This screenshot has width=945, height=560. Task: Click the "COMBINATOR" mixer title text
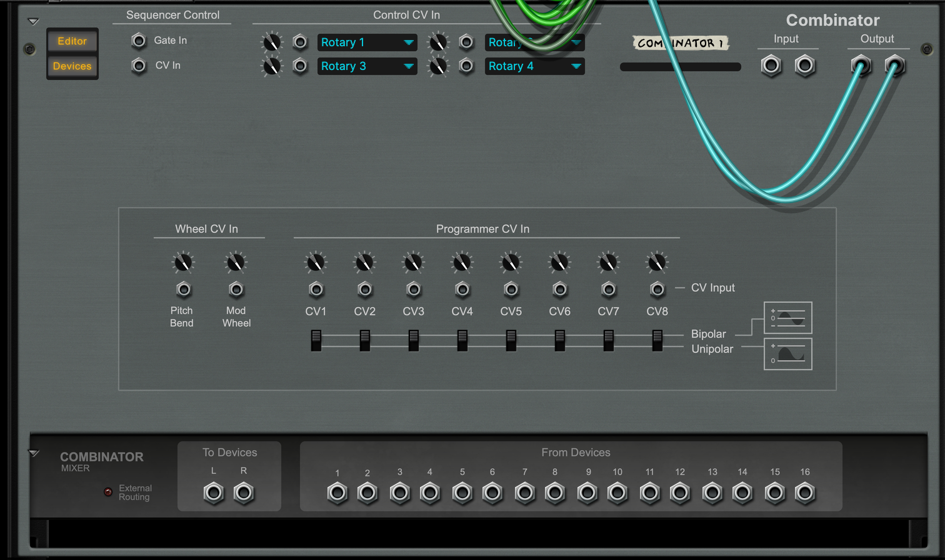(x=102, y=457)
